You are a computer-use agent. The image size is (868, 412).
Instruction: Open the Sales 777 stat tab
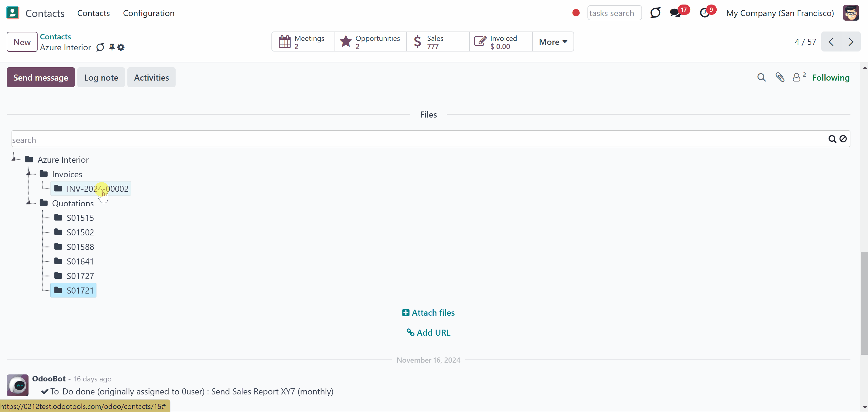pos(438,42)
